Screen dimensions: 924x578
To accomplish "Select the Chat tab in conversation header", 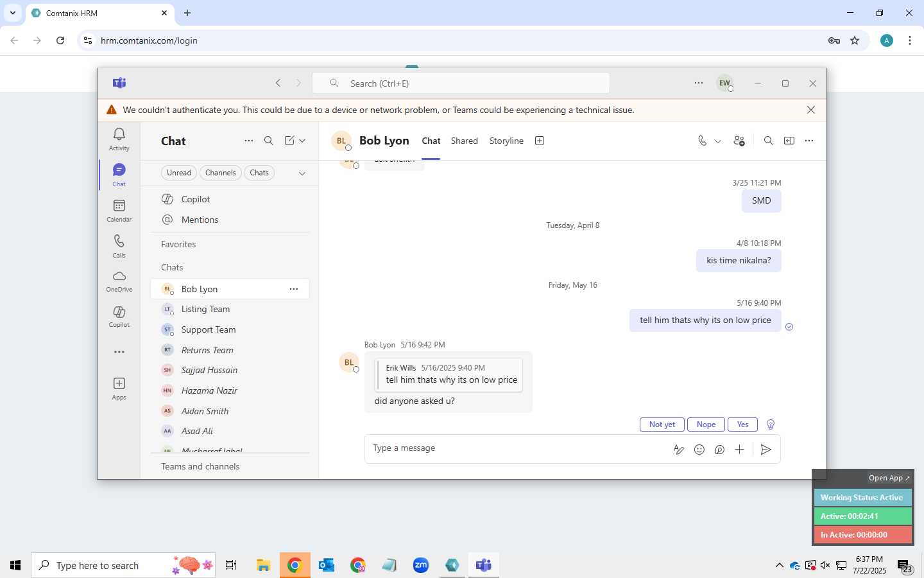I will click(431, 141).
